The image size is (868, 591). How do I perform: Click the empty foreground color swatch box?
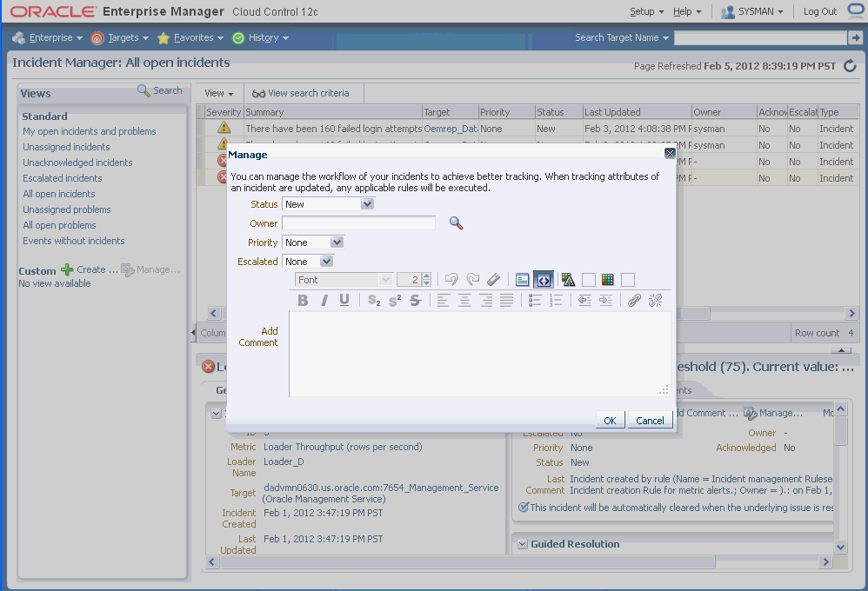tap(589, 280)
